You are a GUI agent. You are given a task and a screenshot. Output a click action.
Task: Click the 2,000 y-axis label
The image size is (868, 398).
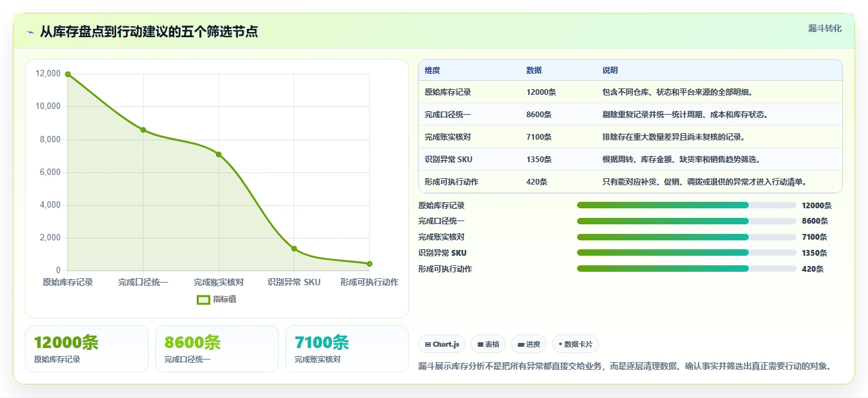pos(51,238)
